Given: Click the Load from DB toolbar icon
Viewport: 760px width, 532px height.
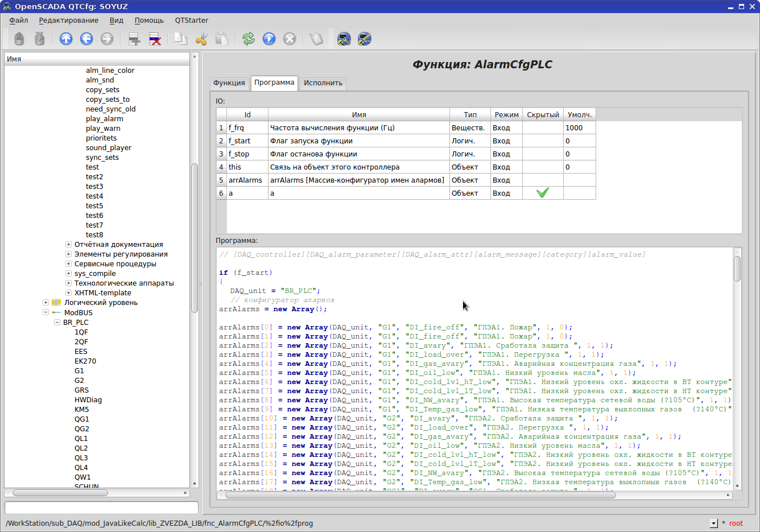Looking at the screenshot, I should 19,39.
